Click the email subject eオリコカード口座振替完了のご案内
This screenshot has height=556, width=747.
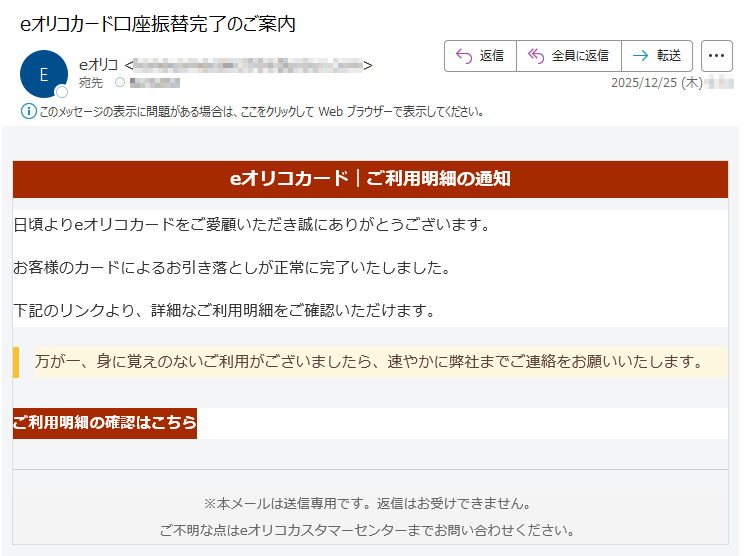157,24
